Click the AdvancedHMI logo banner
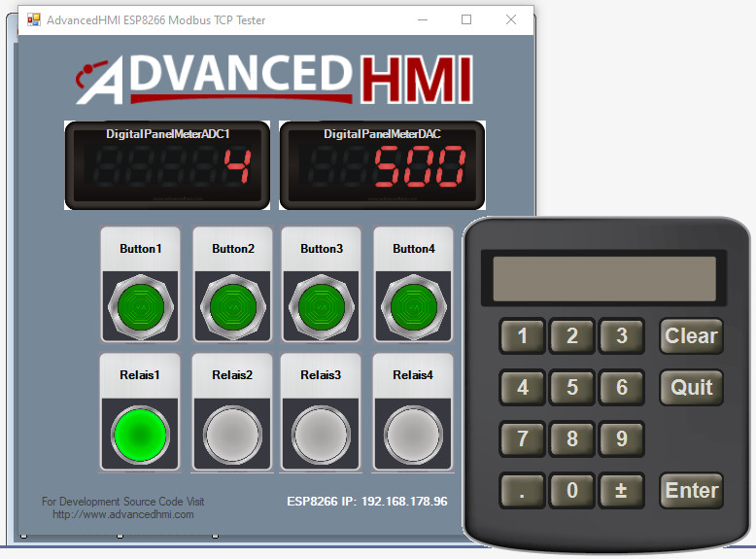The width and height of the screenshot is (756, 559). tap(274, 79)
